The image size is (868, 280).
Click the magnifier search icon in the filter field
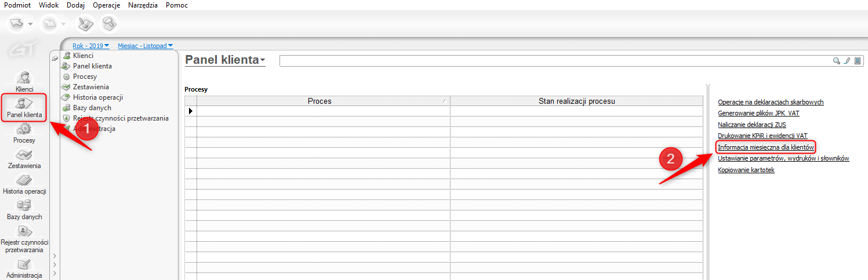coord(837,61)
